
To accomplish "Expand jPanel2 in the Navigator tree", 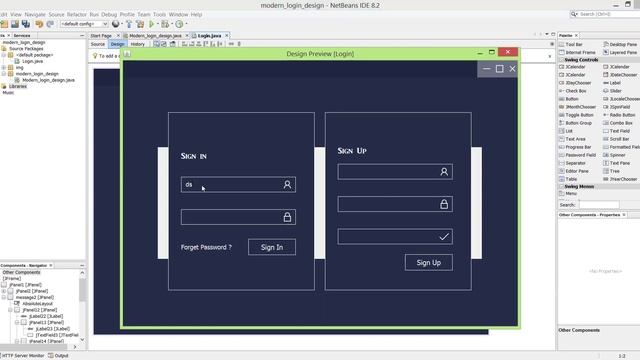I will coord(4,291).
